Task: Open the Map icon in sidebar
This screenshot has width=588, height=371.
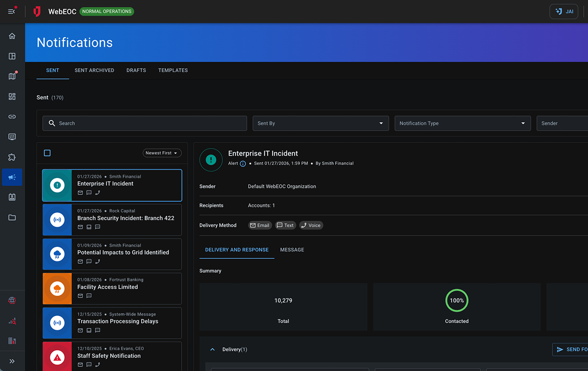Action: [12, 76]
